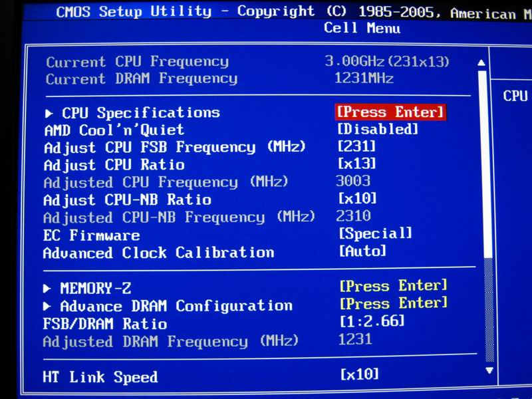Click the CMOS Setup Utility header text
The width and height of the screenshot is (532, 399).
[134, 12]
